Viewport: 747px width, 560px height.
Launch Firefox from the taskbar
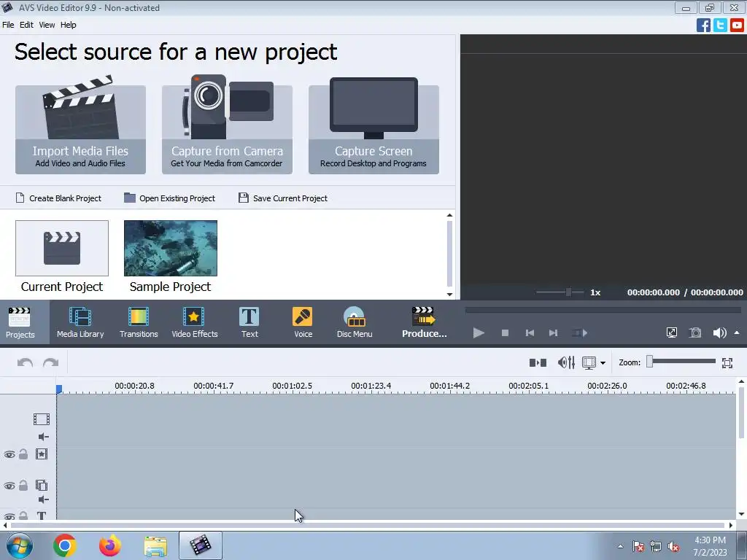pyautogui.click(x=110, y=545)
